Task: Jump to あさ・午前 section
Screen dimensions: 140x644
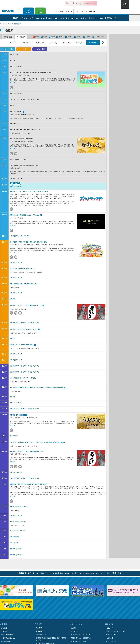Action: [x=8, y=49]
